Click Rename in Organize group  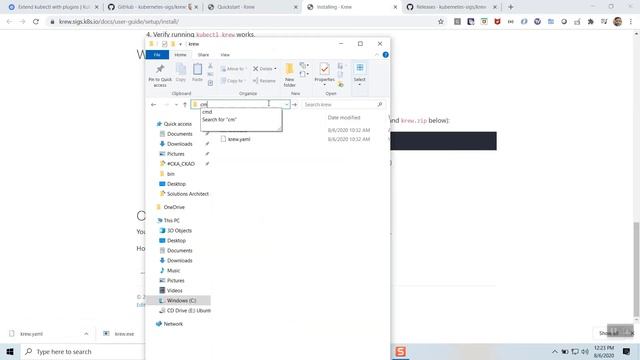[264, 81]
